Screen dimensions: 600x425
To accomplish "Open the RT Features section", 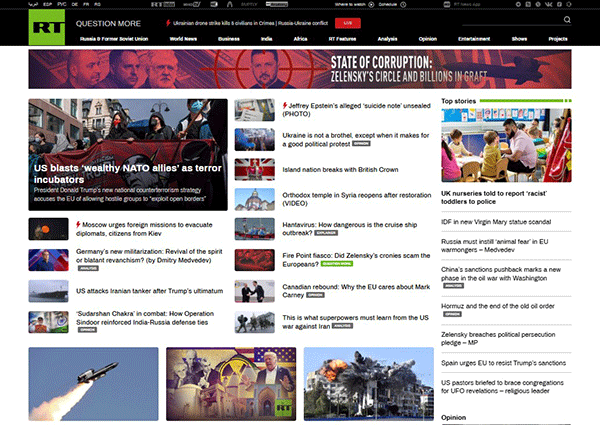I will click(342, 39).
